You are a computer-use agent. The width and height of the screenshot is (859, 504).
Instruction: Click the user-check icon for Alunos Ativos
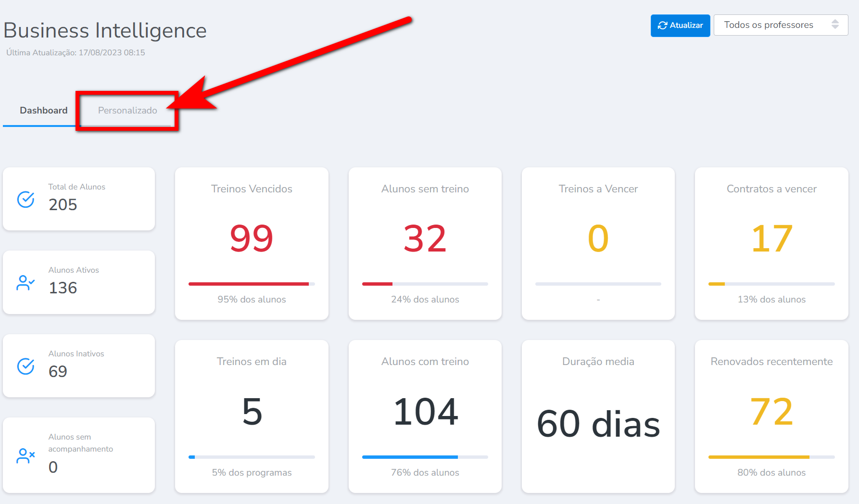pyautogui.click(x=25, y=283)
